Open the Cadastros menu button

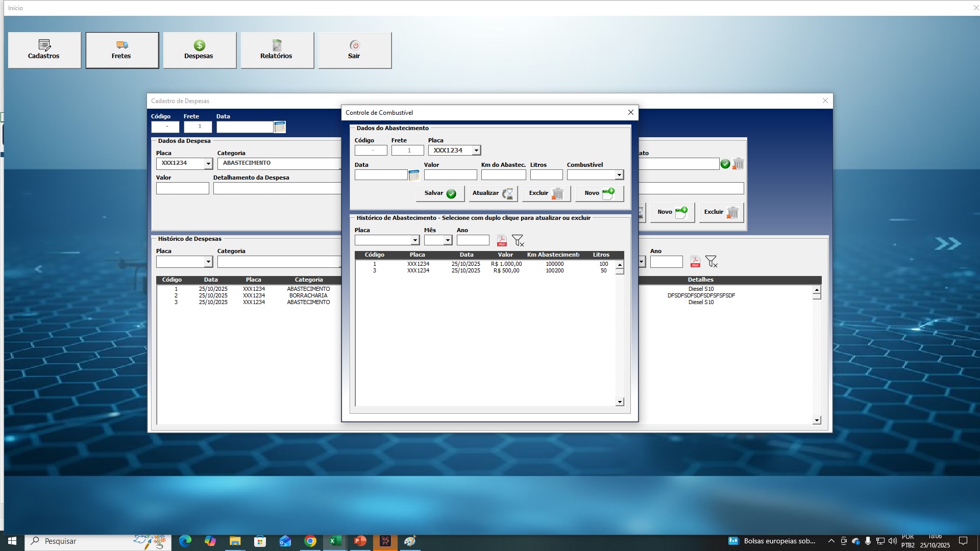[44, 50]
